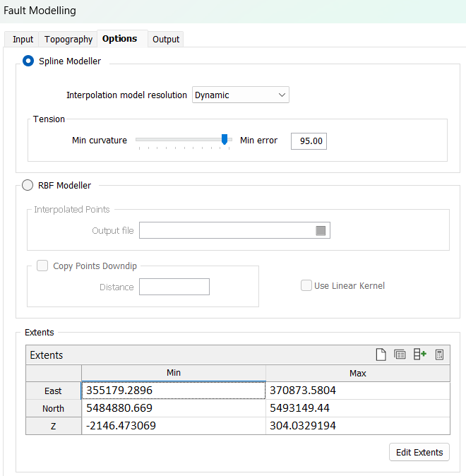Click the Tension value field showing 95.00
The width and height of the screenshot is (466, 476).
(x=309, y=141)
